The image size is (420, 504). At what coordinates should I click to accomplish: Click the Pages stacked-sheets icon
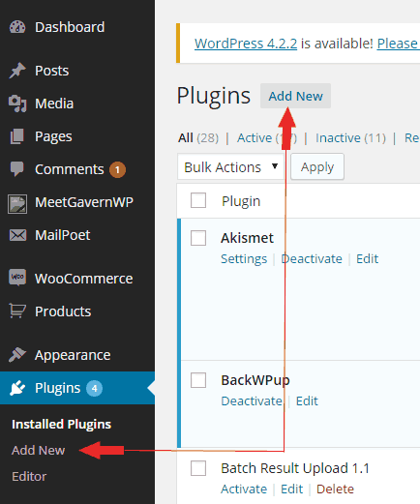point(17,136)
